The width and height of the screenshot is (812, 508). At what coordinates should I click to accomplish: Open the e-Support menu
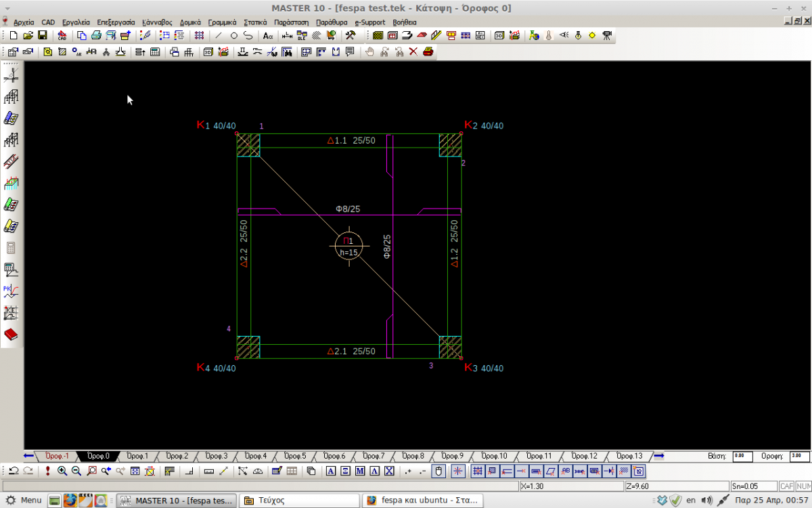pyautogui.click(x=370, y=22)
